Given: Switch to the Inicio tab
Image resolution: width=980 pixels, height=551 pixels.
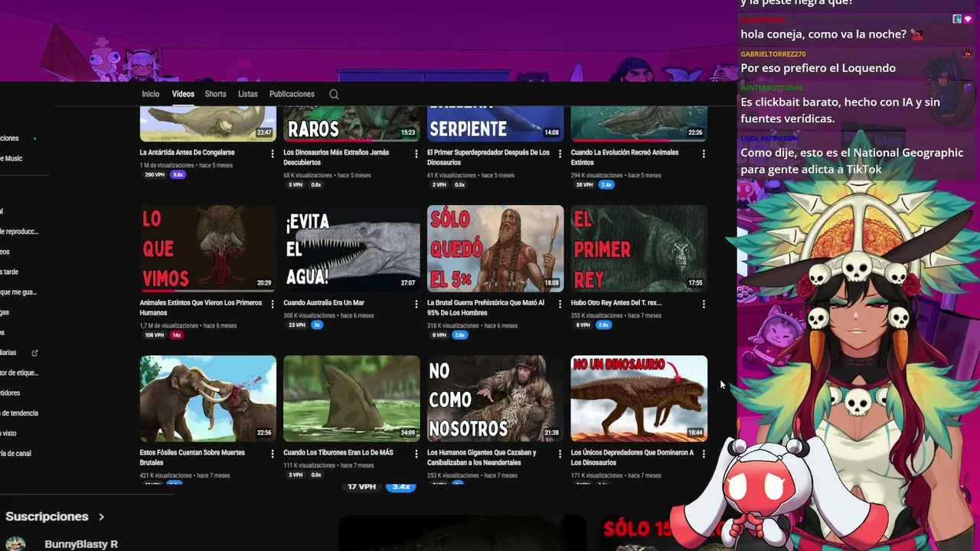Looking at the screenshot, I should coord(151,94).
